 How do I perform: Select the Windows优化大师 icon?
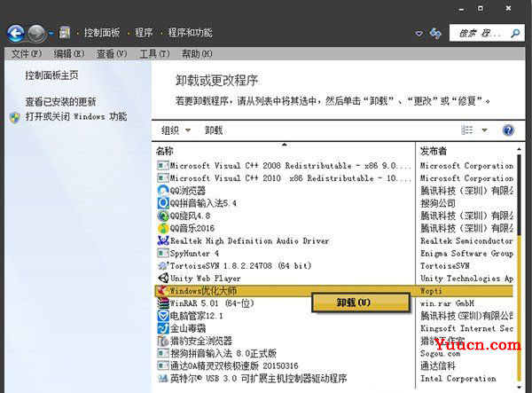[x=163, y=291]
